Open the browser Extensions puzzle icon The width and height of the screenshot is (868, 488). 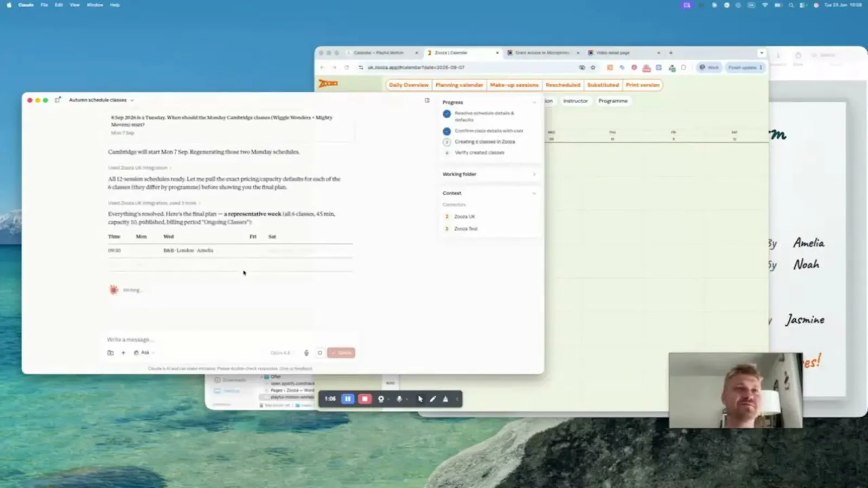click(x=684, y=67)
